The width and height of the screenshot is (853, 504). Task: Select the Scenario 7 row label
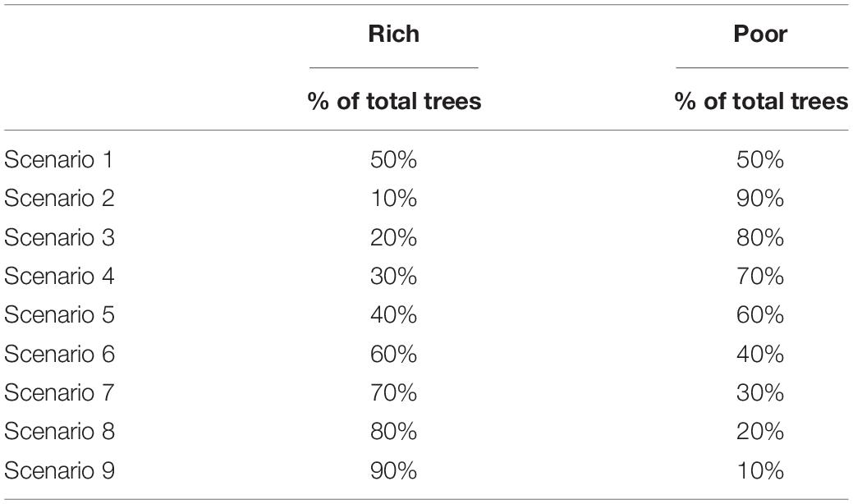(x=59, y=392)
